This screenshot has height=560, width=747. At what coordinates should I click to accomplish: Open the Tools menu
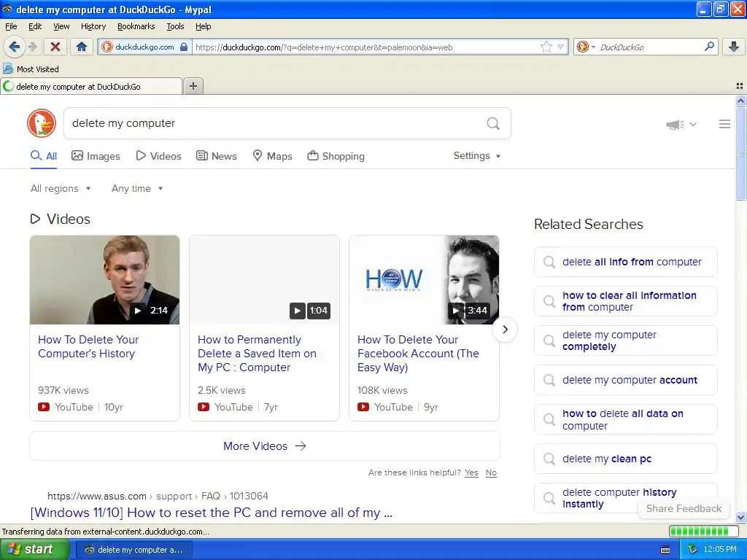175,26
